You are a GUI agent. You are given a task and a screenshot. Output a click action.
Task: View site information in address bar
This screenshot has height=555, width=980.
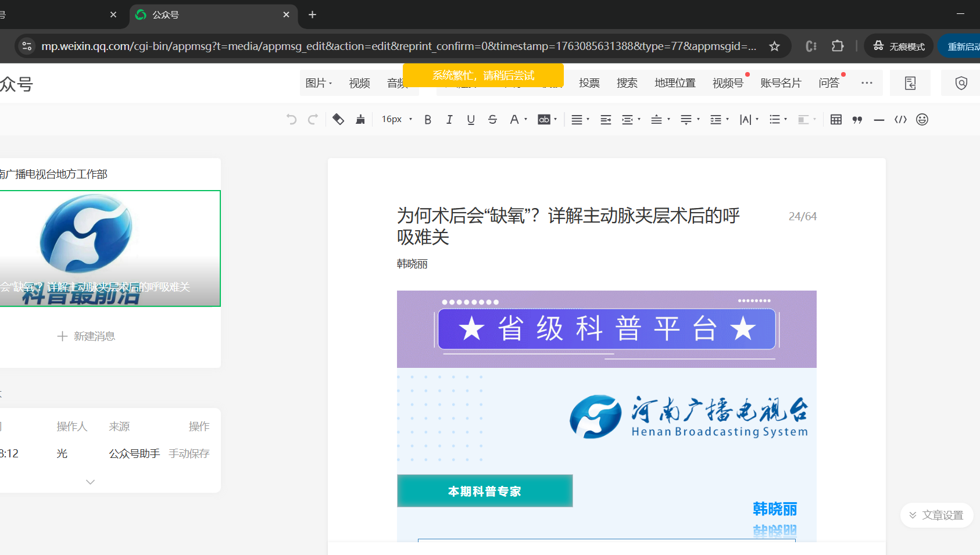pyautogui.click(x=27, y=46)
